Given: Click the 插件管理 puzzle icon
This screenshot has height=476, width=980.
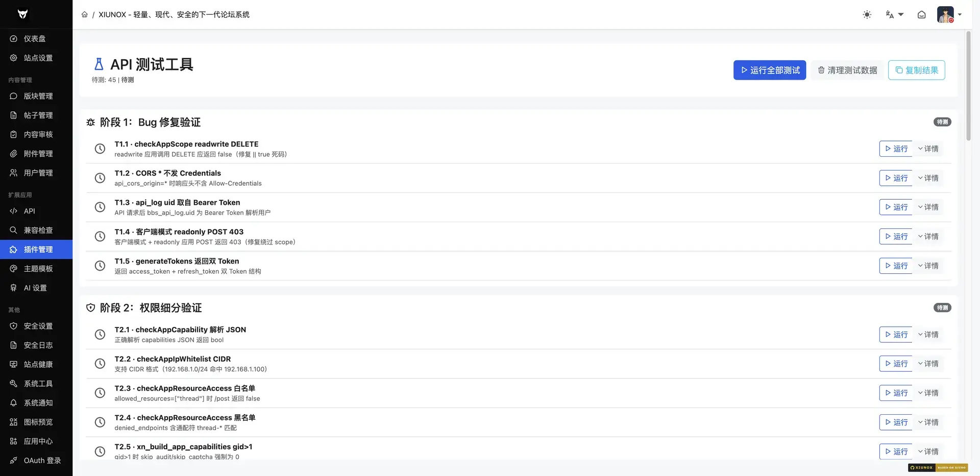Looking at the screenshot, I should tap(14, 250).
